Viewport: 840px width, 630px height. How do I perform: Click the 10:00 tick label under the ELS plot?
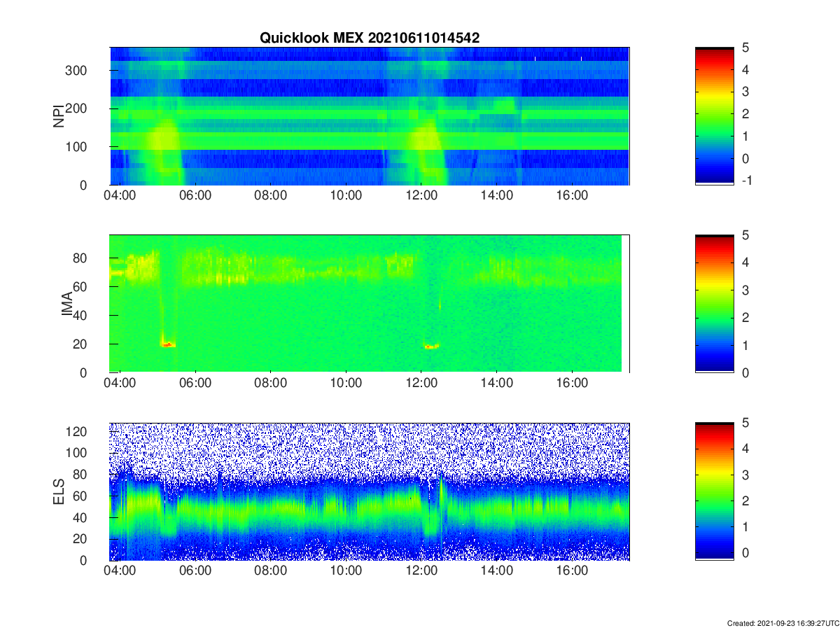coord(346,570)
